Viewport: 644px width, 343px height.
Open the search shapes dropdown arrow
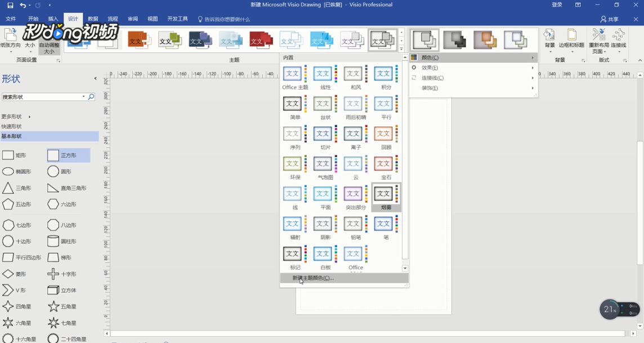(x=83, y=97)
